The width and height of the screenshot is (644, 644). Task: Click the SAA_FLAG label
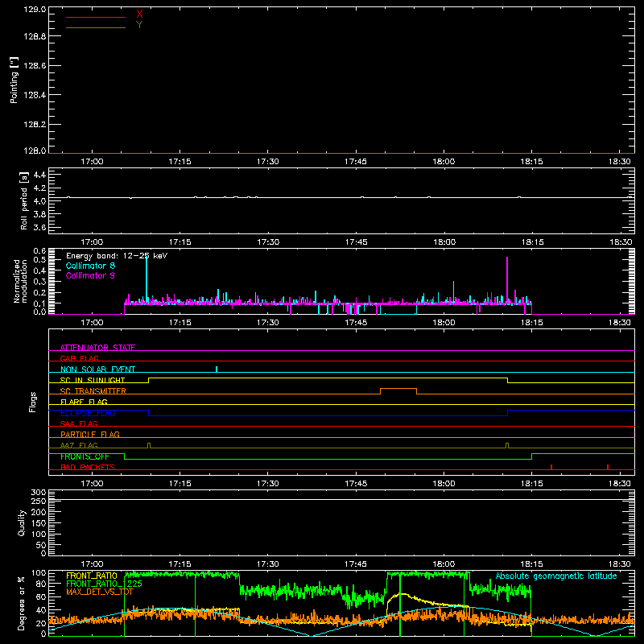79,423
